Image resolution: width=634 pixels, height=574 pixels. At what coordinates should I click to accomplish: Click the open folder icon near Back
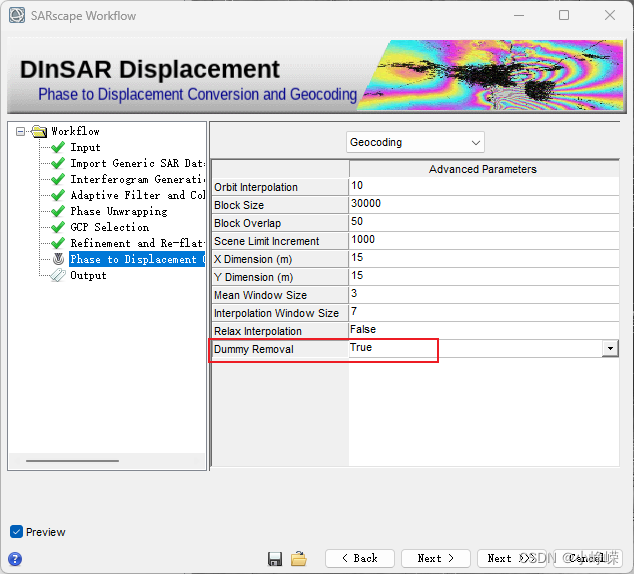click(299, 559)
